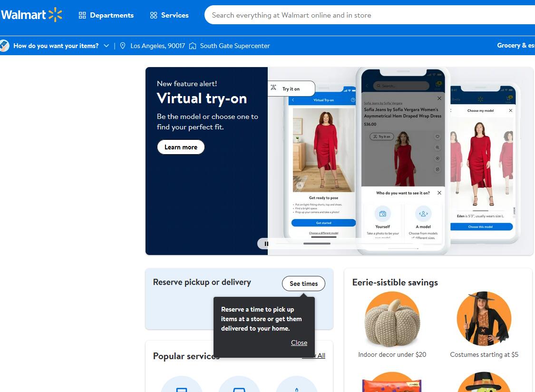The width and height of the screenshot is (535, 392).
Task: Click the Reserve pickup or delivery heading
Action: (202, 283)
